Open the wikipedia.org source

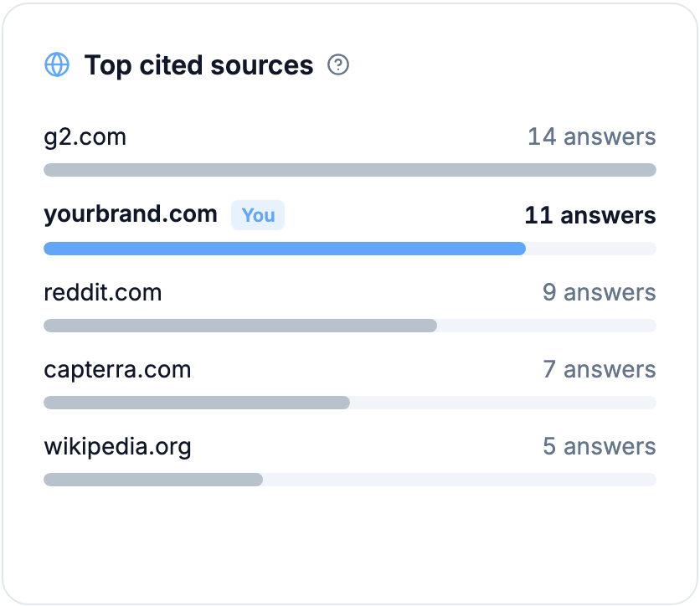click(117, 447)
